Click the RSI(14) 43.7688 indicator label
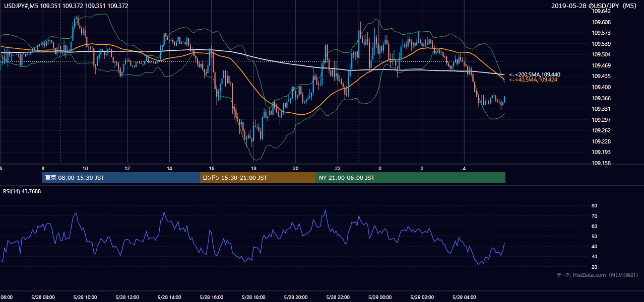Viewport: 644px width, 302px height. point(22,191)
